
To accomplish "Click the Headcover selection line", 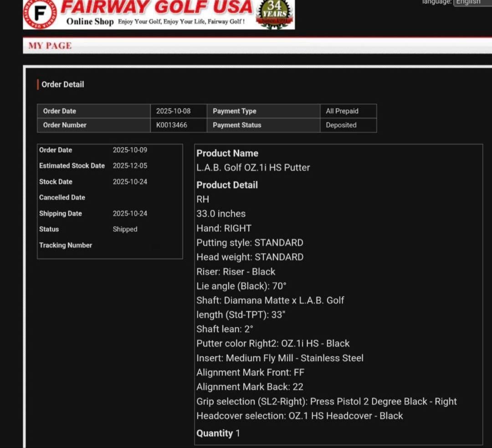I will coord(299,416).
